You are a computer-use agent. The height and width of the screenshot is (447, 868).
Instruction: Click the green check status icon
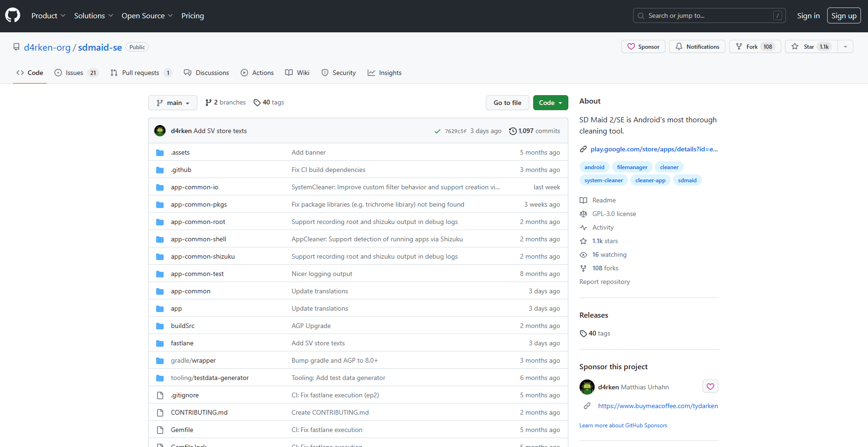pos(437,131)
